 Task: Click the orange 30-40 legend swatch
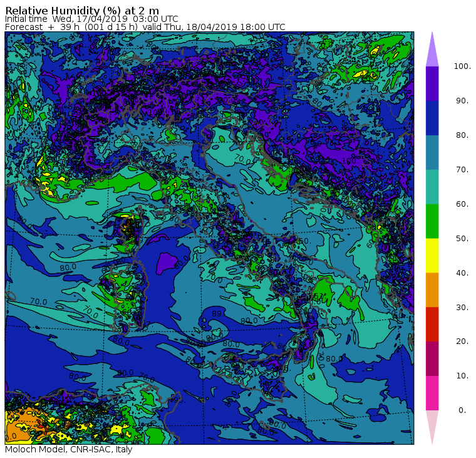[x=432, y=289]
